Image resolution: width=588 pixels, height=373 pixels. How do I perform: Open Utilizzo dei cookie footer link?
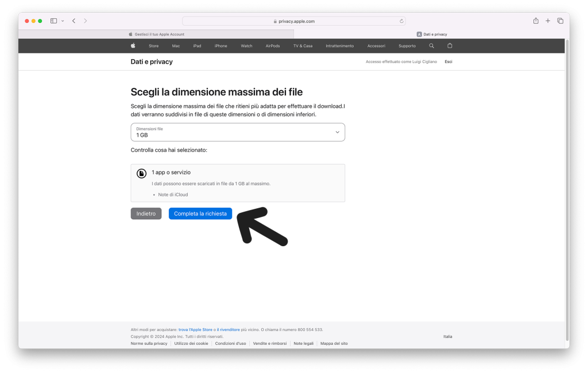click(x=191, y=343)
